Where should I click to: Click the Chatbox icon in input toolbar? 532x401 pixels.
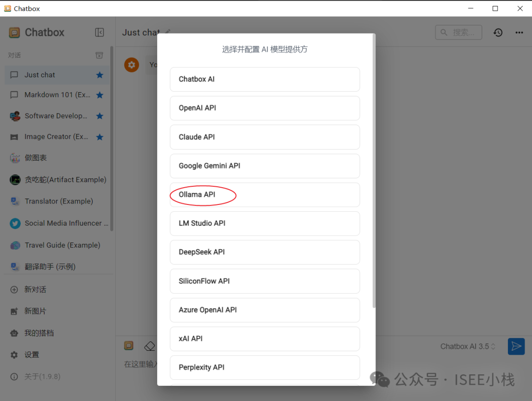coord(129,346)
